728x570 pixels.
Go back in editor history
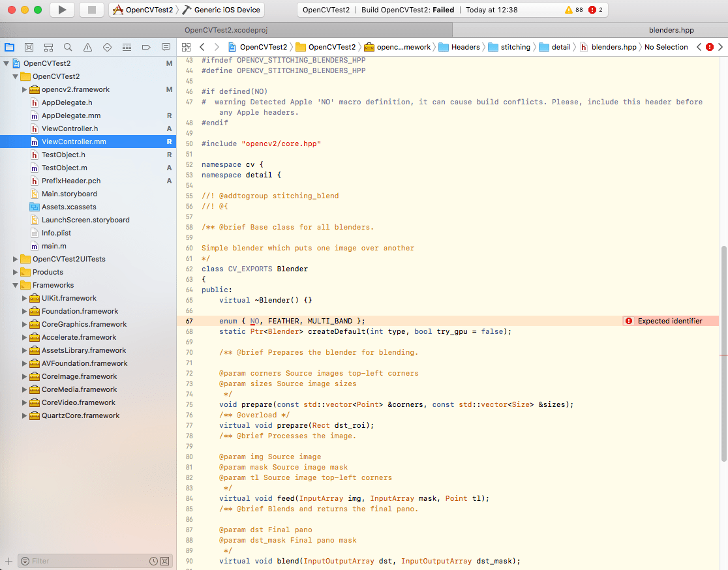coord(202,47)
